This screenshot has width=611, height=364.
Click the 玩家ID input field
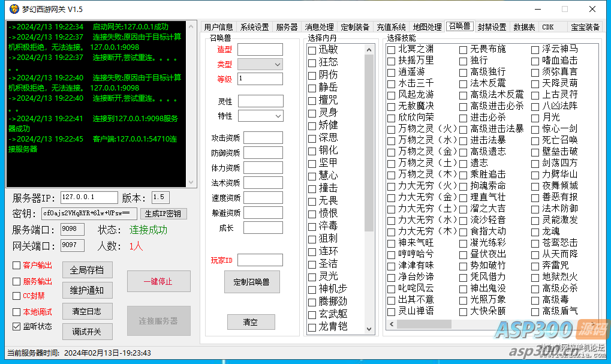click(260, 260)
